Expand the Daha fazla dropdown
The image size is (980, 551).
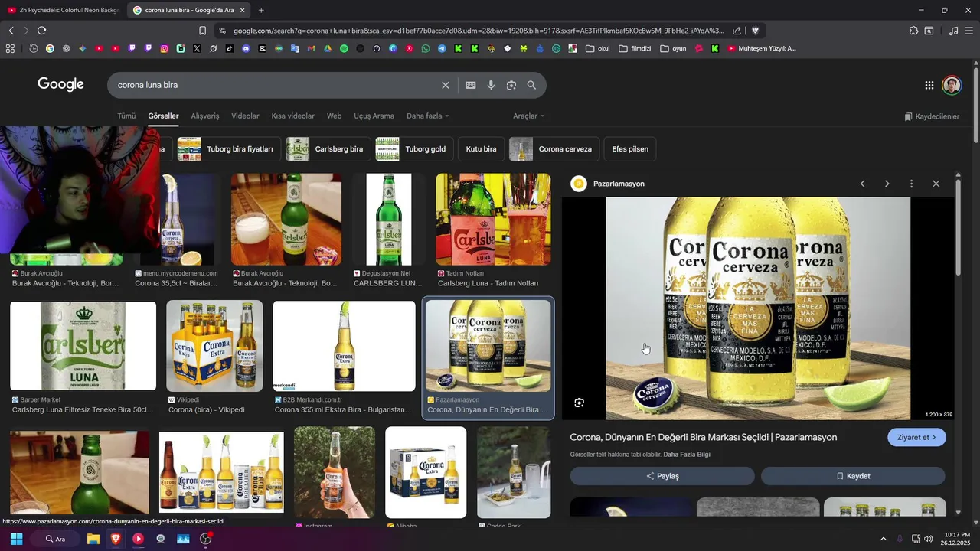(428, 116)
